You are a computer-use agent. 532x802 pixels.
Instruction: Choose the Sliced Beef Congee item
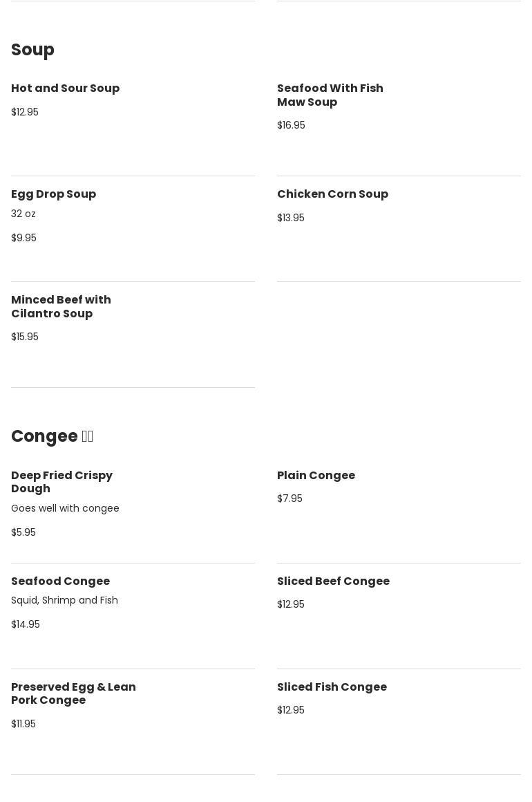coord(333,581)
